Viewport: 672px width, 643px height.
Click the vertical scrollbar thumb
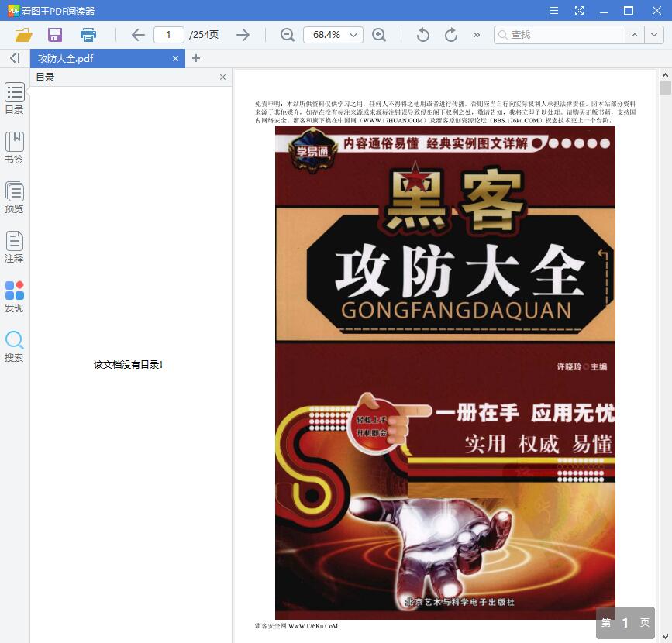(x=665, y=88)
